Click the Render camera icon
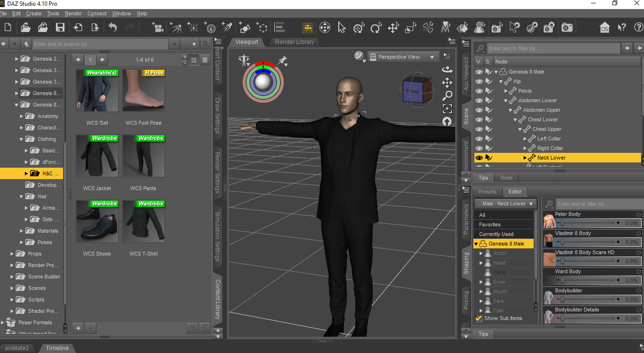 567,27
